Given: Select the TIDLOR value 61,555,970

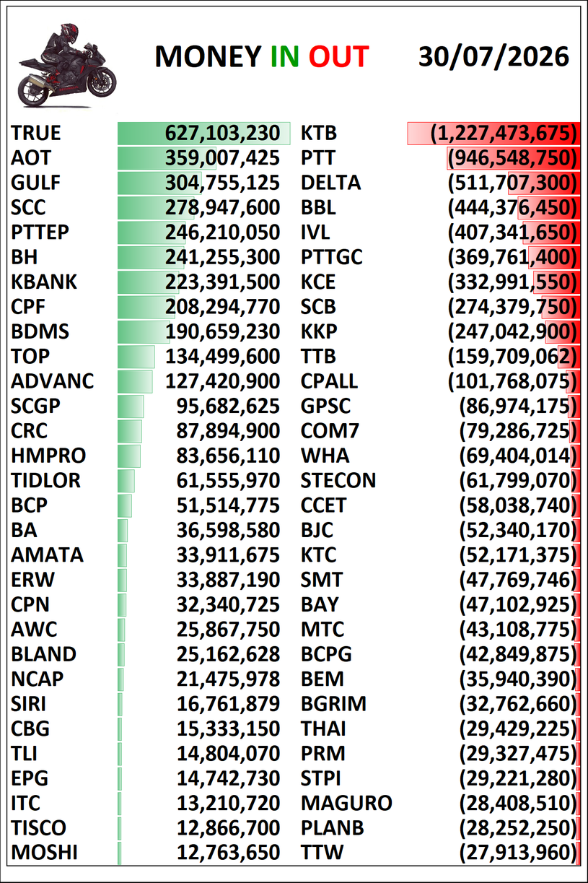Looking at the screenshot, I should 228,480.
